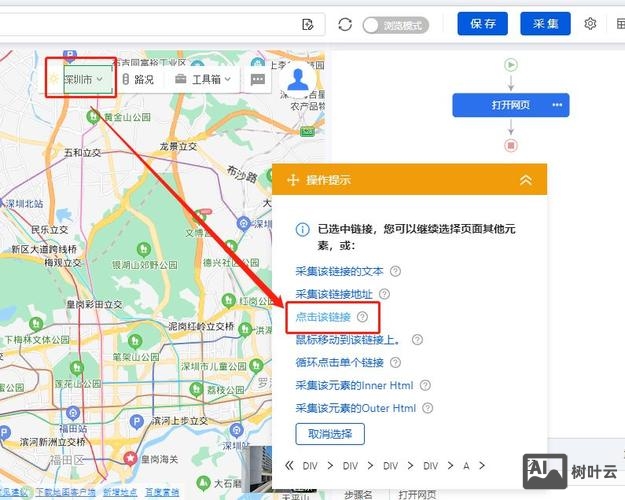Select the 打开网页 workflow step
This screenshot has width=625, height=500.
pos(511,105)
